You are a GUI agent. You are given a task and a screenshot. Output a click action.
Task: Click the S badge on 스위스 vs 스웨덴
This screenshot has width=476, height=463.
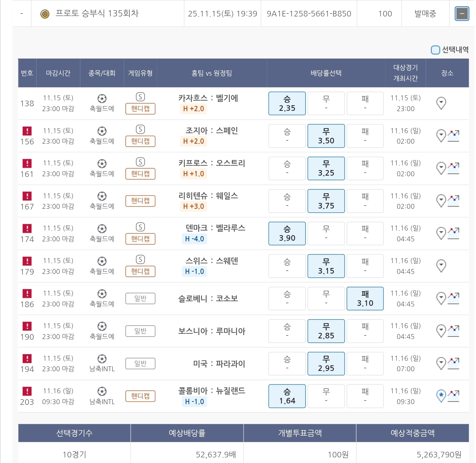click(x=140, y=260)
